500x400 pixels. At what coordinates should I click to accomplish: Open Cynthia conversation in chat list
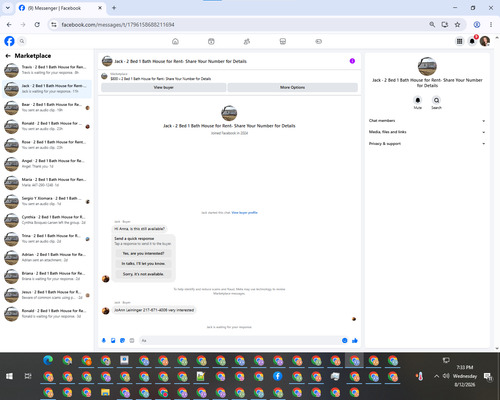coord(47,220)
